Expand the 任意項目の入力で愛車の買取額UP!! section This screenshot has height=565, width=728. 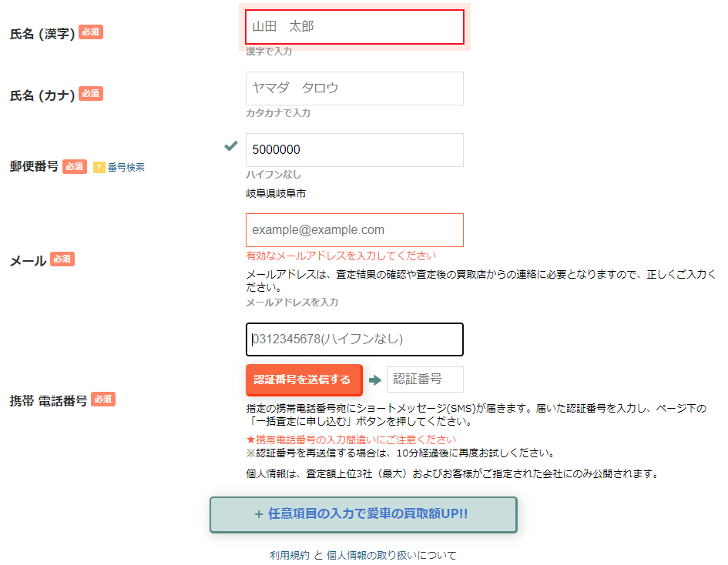[363, 514]
